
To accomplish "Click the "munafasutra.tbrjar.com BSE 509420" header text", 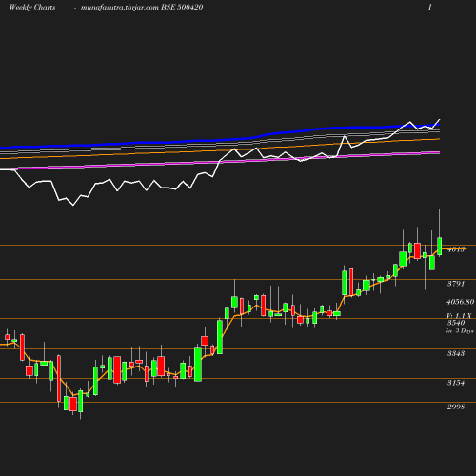I will click(x=142, y=8).
